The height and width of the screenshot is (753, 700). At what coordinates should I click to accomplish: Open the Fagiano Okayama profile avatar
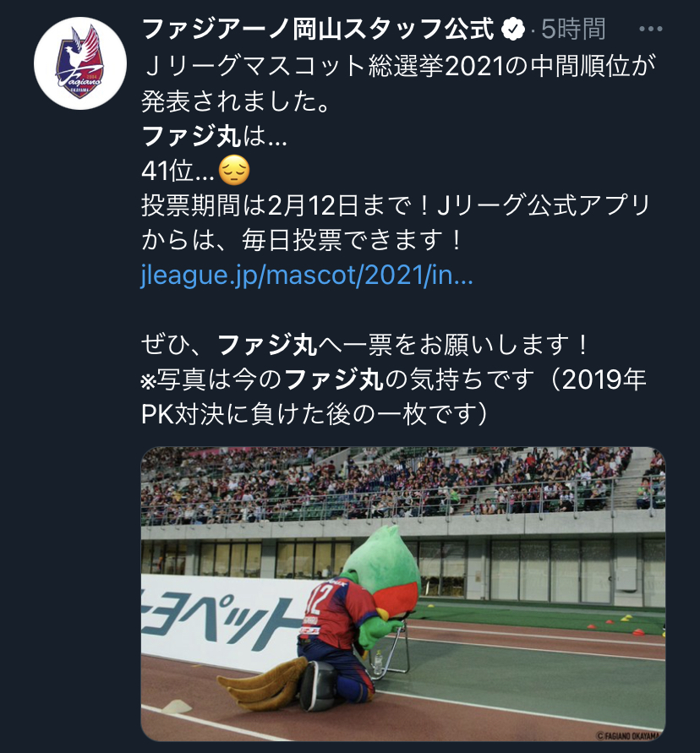(80, 63)
